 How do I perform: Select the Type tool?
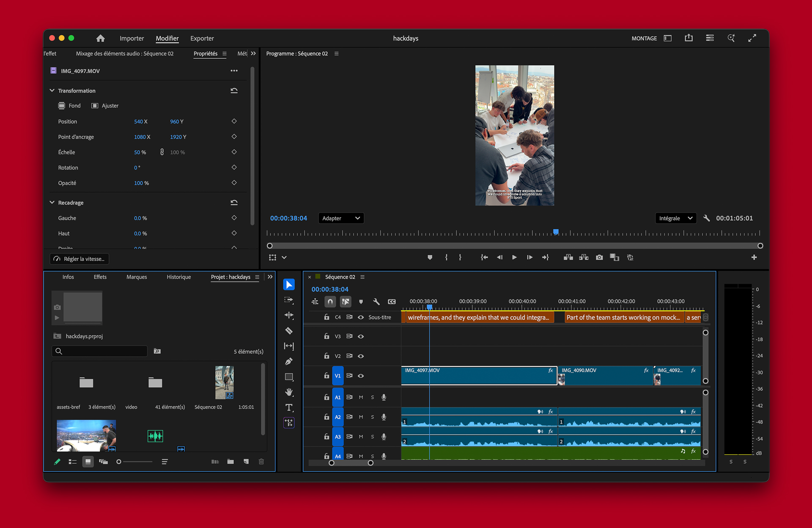tap(289, 408)
